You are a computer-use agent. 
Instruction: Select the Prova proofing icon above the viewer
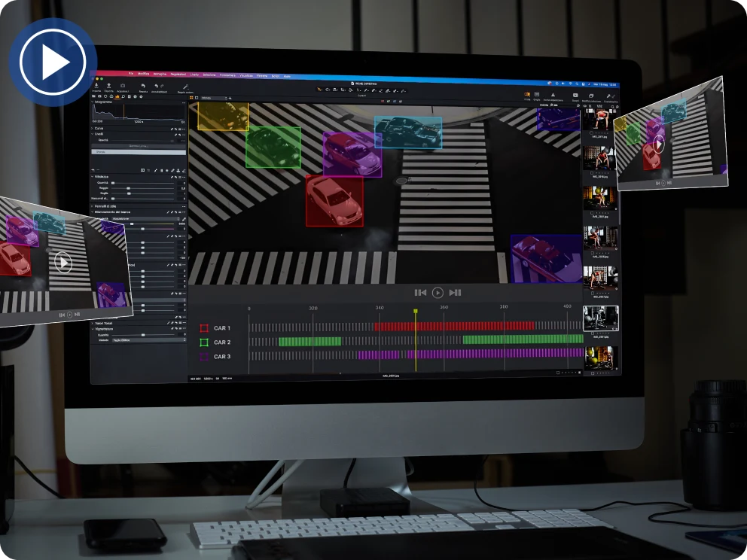tap(526, 94)
